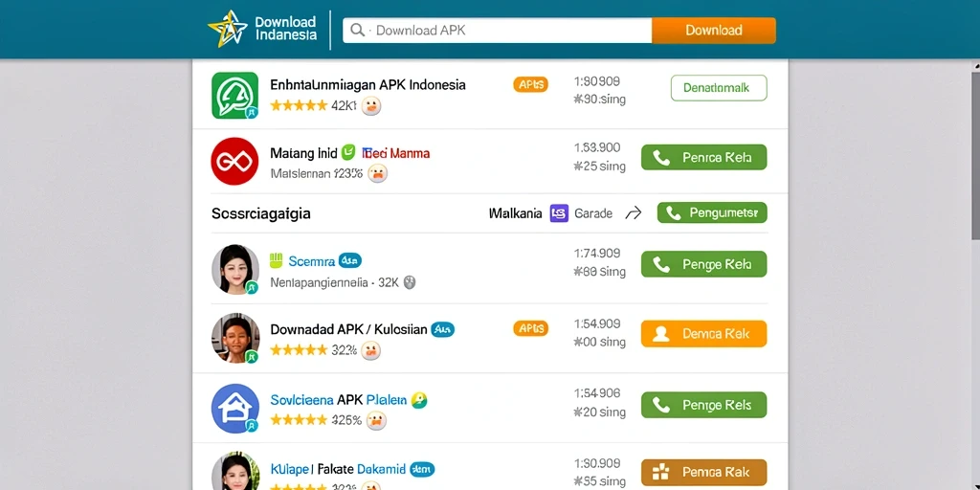
Task: Click the orange APtS tag in first row
Action: (x=530, y=84)
